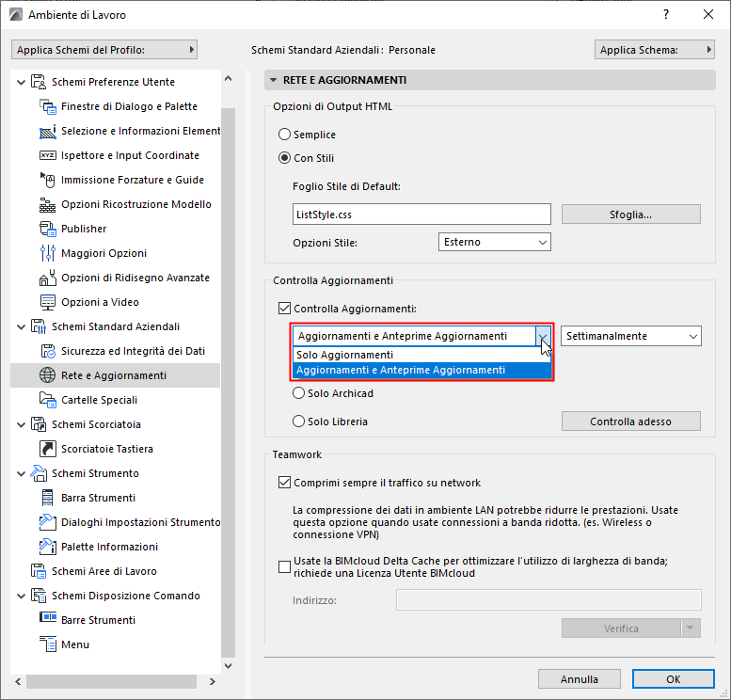Click the Selezione e Informazioni Elementi icon
This screenshot has height=700, width=731.
48,131
